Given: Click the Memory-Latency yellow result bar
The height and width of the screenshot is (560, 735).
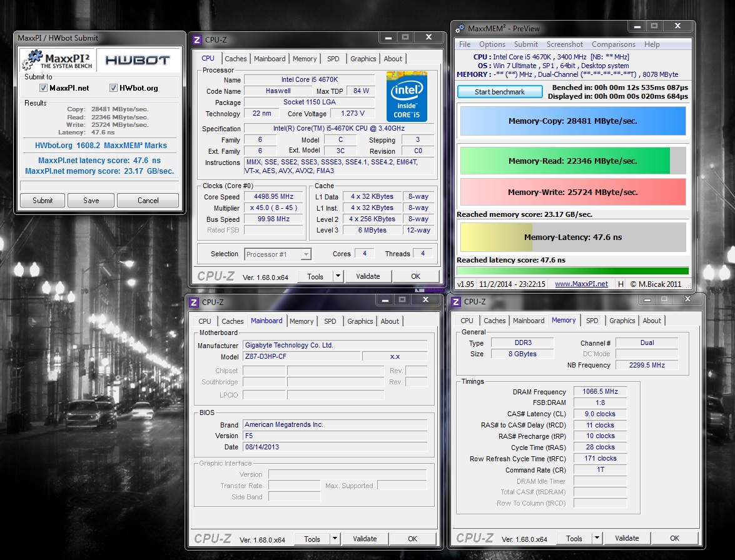Looking at the screenshot, I should click(x=573, y=237).
